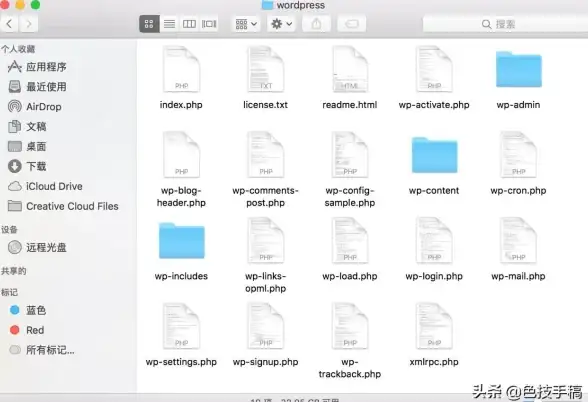Switch to list view mode
This screenshot has width=588, height=402.
170,24
